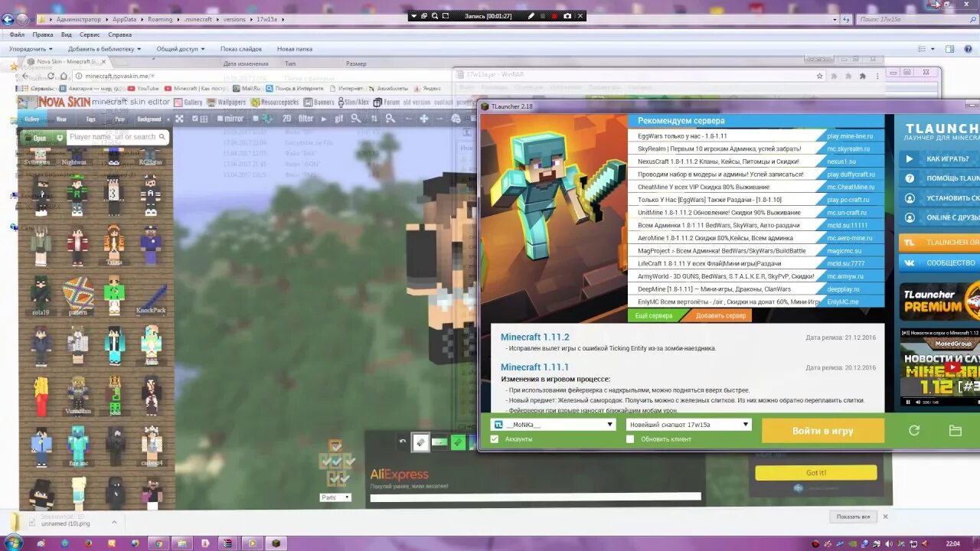Toggle the 'Аккаунты' checkbox in TLauncher

click(495, 439)
